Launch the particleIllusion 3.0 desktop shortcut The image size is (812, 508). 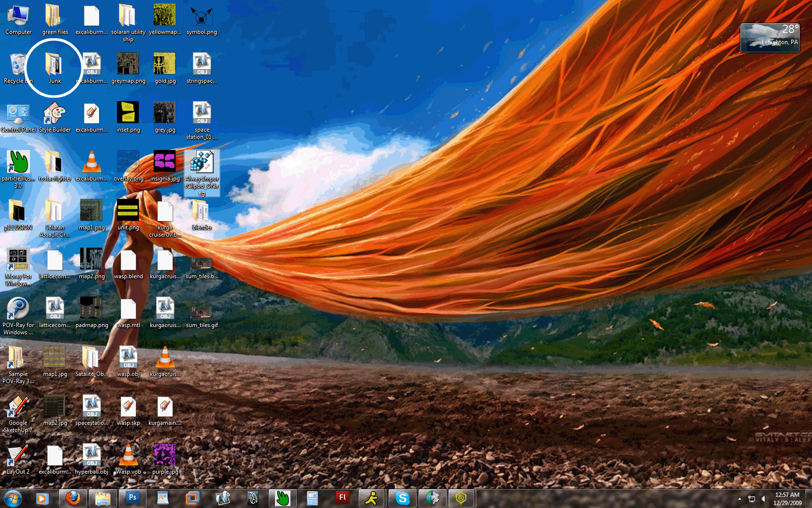pos(18,169)
